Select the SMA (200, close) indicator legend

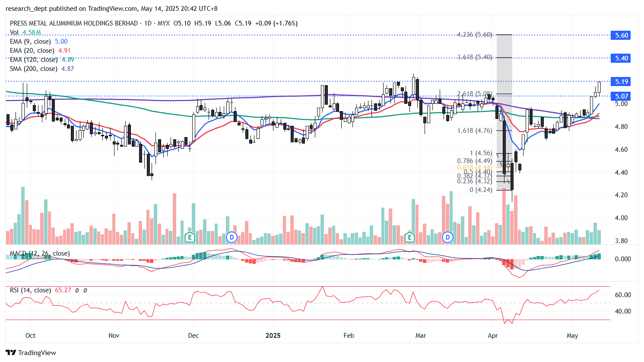[42, 69]
